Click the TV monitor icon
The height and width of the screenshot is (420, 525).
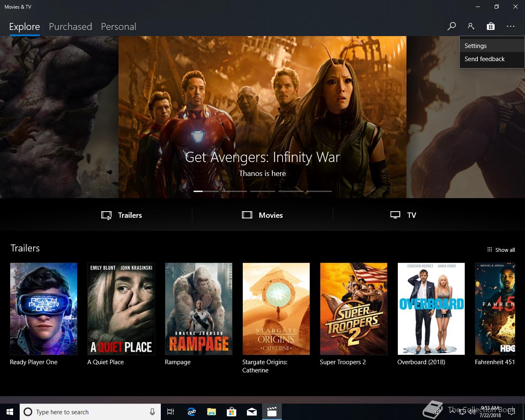tap(395, 215)
